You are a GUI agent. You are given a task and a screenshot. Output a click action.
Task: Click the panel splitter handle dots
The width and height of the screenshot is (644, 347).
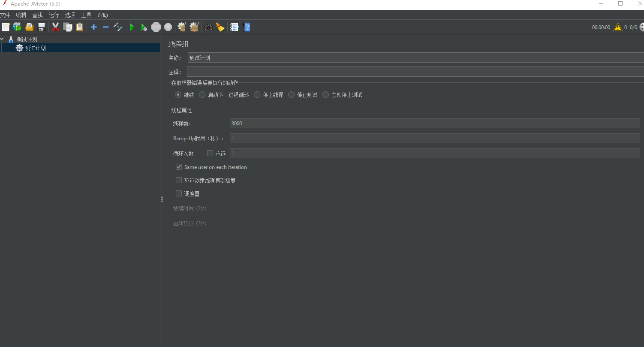[162, 199]
